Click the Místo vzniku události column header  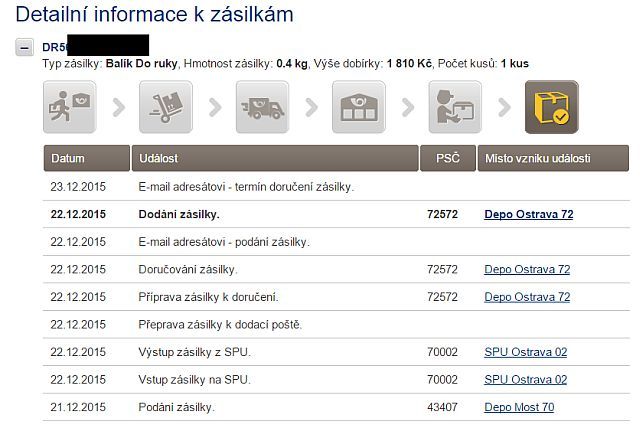553,158
